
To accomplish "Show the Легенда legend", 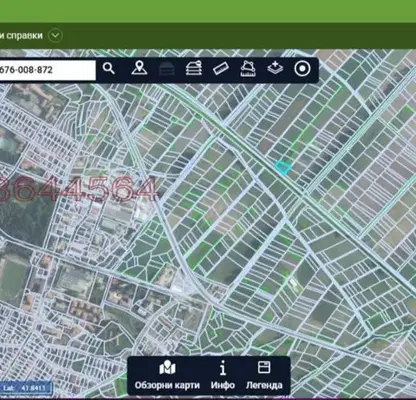I will (264, 375).
